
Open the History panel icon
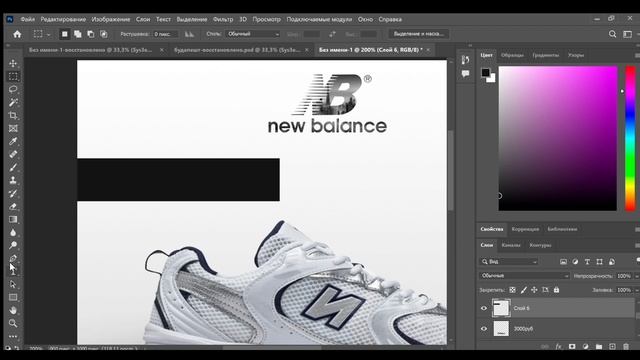[465, 60]
